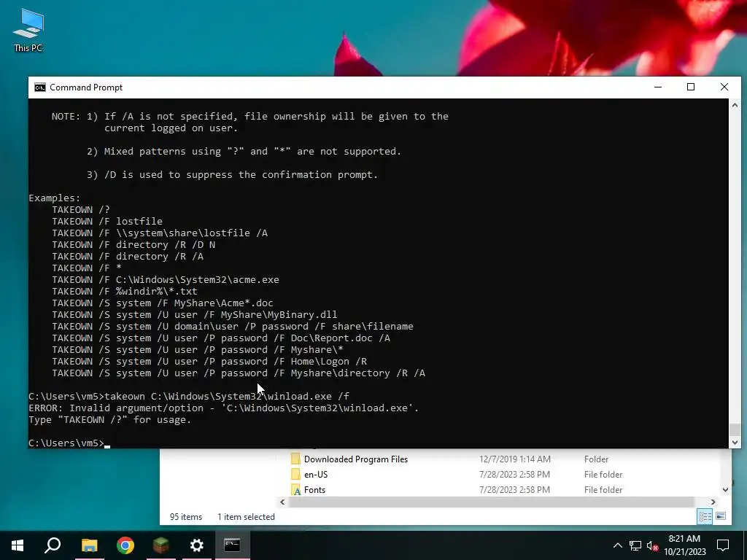This screenshot has height=560, width=747.
Task: Select the en-US folder icon
Action: [x=296, y=474]
